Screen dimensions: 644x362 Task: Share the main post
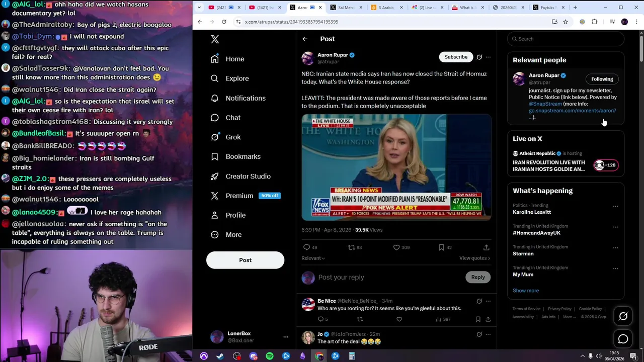point(486,247)
